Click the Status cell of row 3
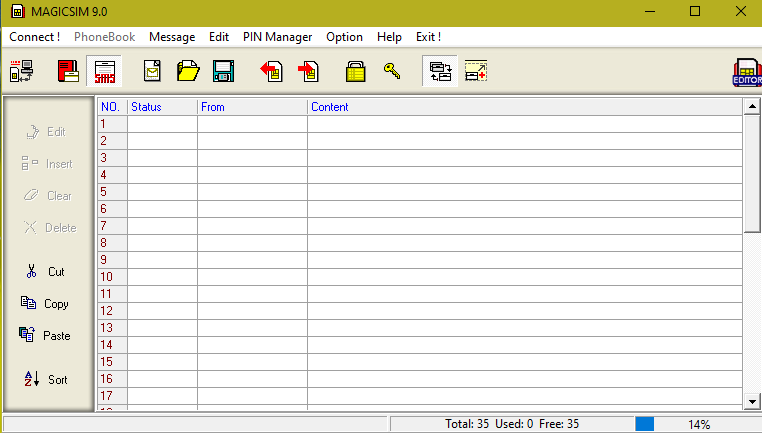Screen dimensions: 762x433 (163, 158)
